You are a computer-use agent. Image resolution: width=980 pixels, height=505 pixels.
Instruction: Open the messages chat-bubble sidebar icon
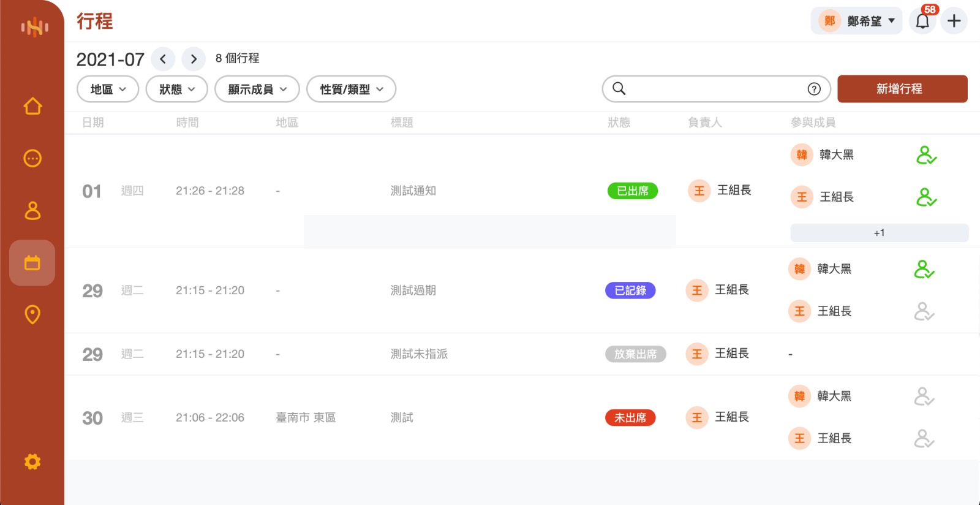(x=32, y=158)
